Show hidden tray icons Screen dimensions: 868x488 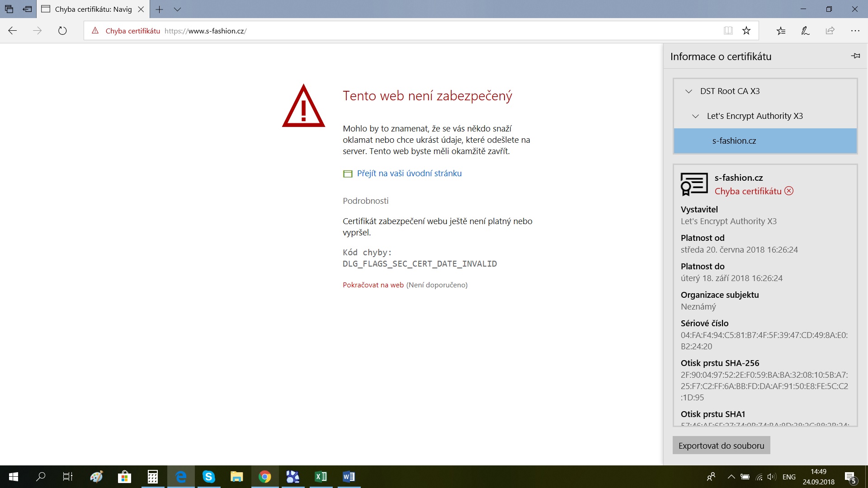point(731,477)
